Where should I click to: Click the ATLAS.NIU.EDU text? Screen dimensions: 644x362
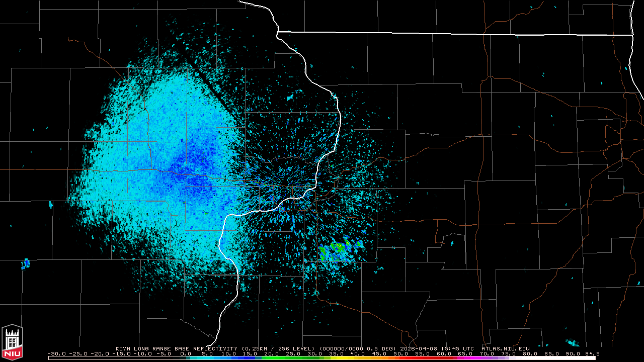pos(505,348)
